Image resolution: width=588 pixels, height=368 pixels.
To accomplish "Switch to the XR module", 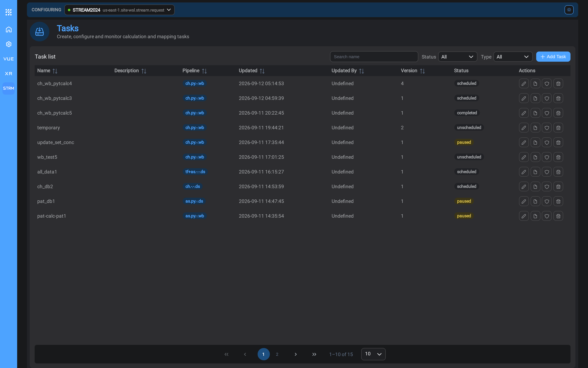I will 9,73.
